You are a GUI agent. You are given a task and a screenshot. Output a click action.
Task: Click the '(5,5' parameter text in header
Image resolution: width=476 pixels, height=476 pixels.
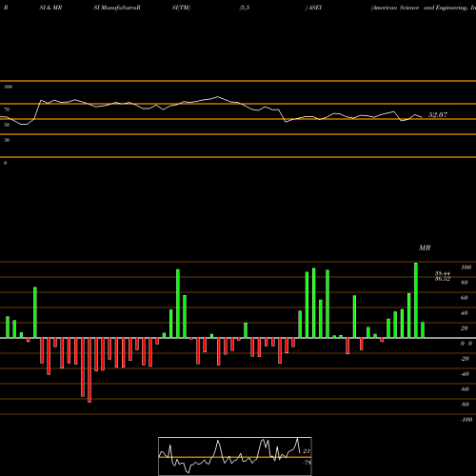pyautogui.click(x=245, y=8)
